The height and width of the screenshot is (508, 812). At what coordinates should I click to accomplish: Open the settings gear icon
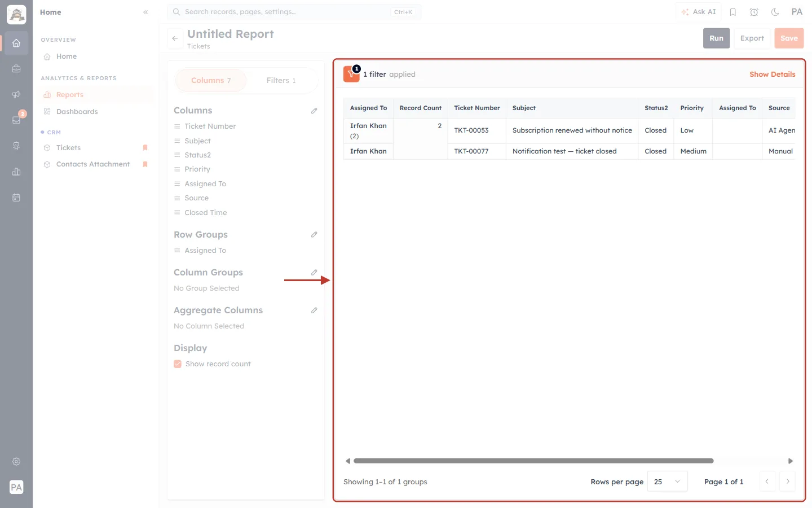click(x=16, y=462)
